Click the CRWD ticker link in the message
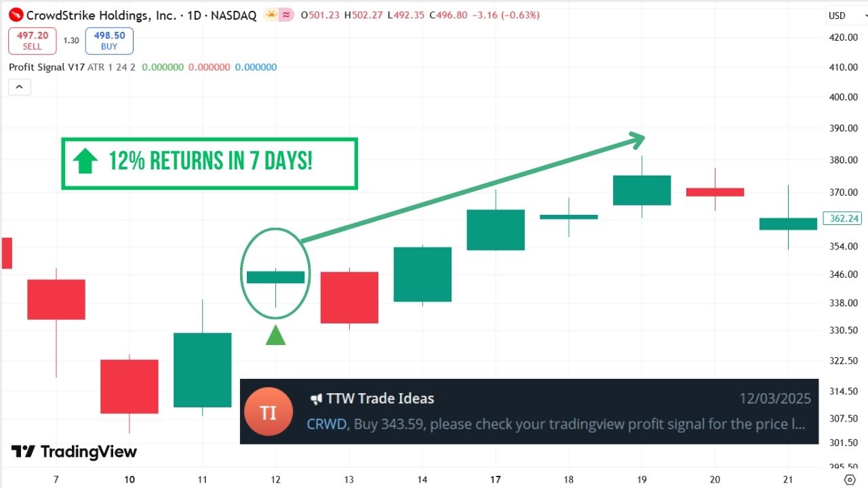Viewport: 868px width, 488px height. 327,424
